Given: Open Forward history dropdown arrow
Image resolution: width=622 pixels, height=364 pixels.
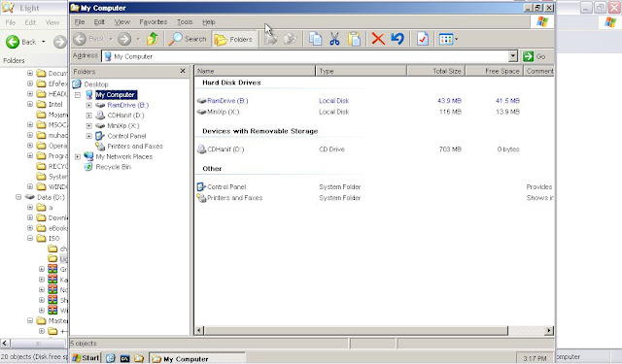Looking at the screenshot, I should point(138,39).
